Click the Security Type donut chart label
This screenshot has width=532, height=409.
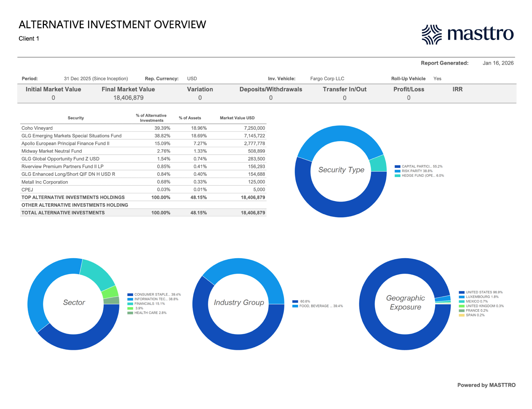click(341, 170)
